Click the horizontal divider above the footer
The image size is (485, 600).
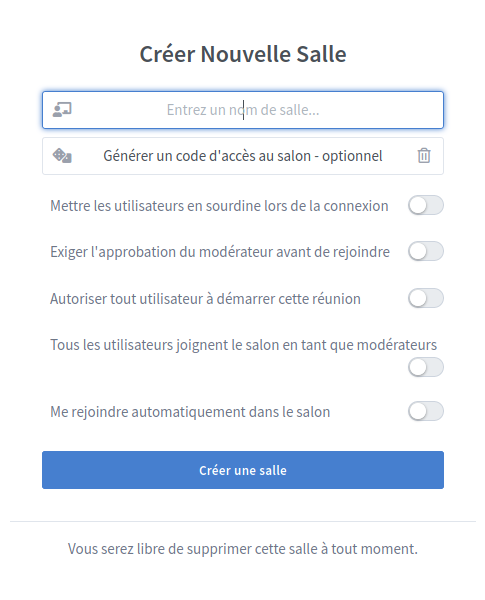click(243, 521)
